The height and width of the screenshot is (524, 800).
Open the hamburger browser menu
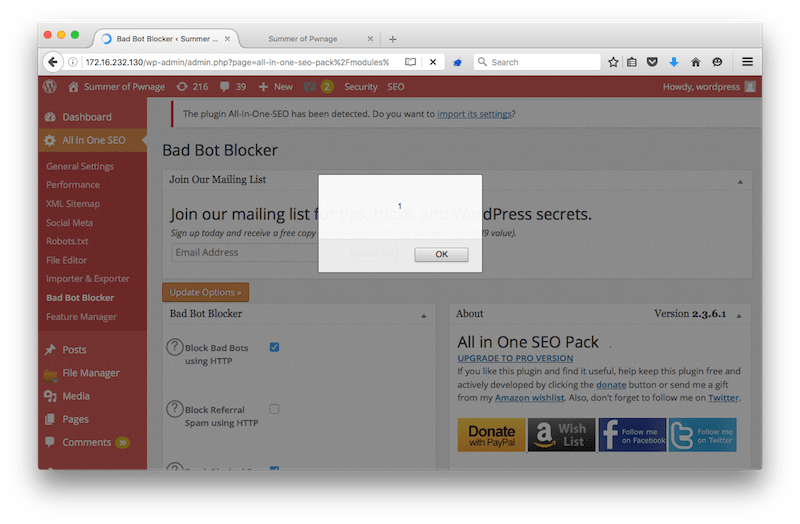pyautogui.click(x=747, y=62)
